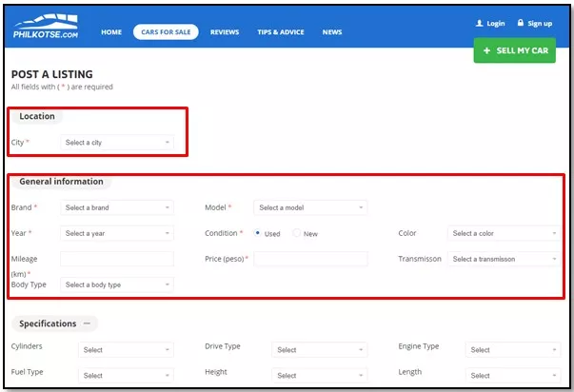The width and height of the screenshot is (574, 392).
Task: Open the HOME menu item
Action: 111,32
